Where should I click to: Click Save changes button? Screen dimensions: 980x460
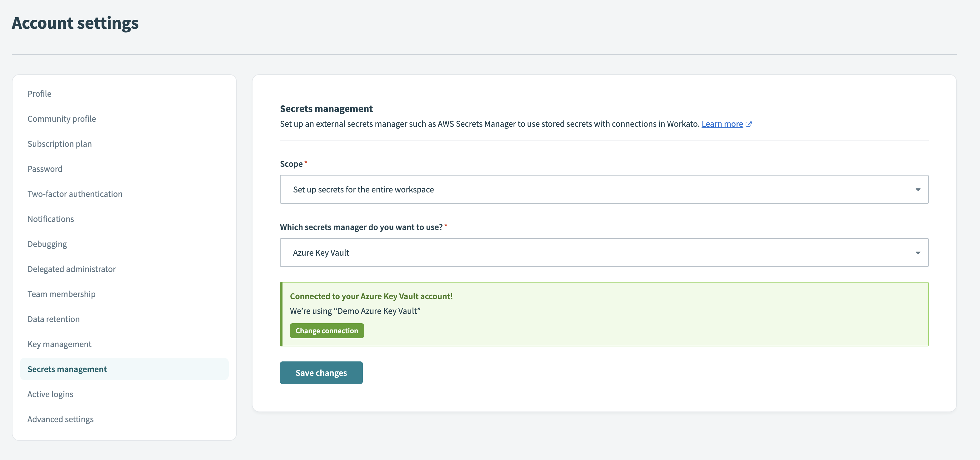click(x=321, y=372)
